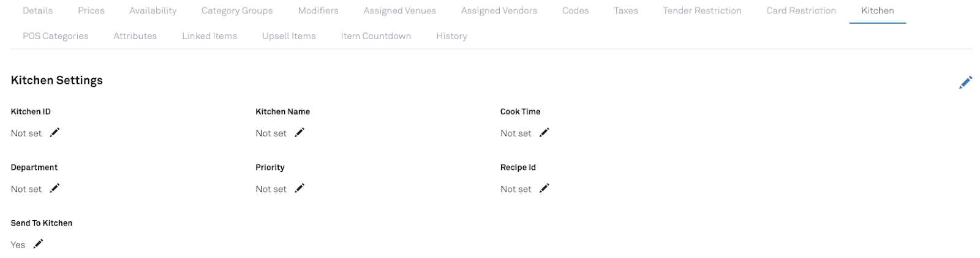Click the Priority edit pencil icon
This screenshot has height=258, width=980.
[300, 188]
